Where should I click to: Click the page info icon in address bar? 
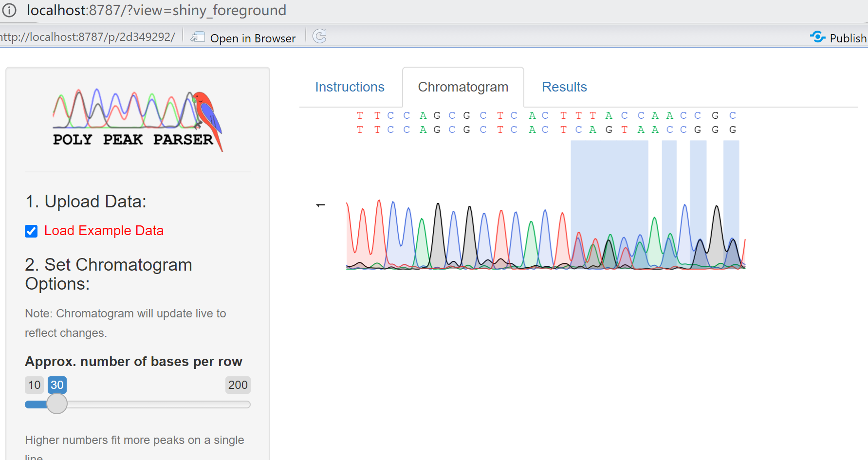(x=9, y=10)
